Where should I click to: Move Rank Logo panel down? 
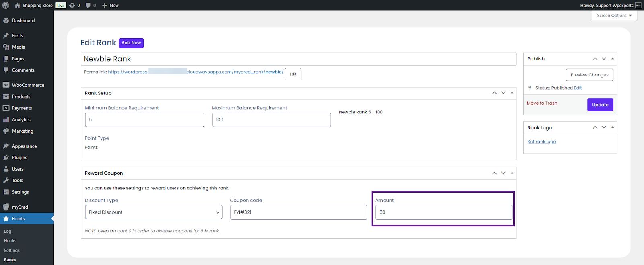pos(603,127)
